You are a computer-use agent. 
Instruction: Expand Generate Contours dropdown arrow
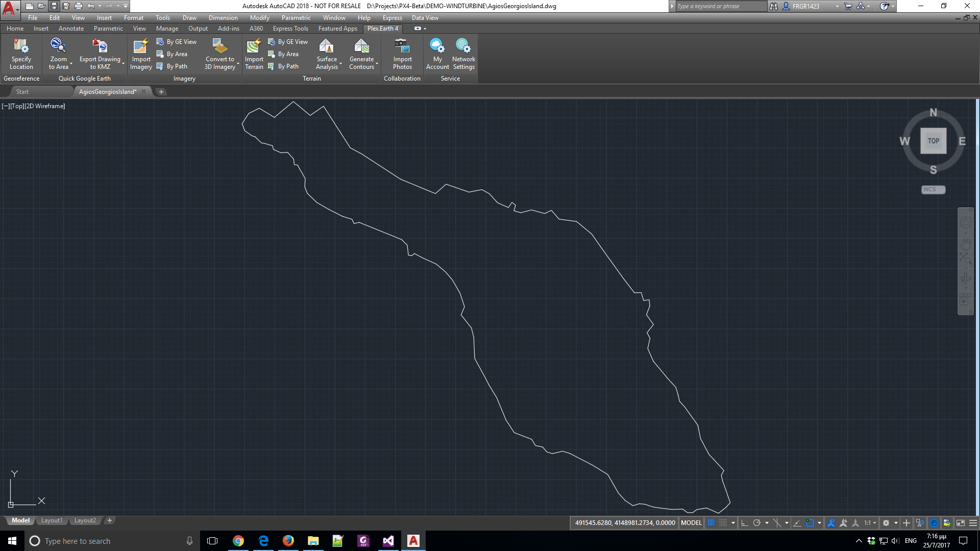377,64
